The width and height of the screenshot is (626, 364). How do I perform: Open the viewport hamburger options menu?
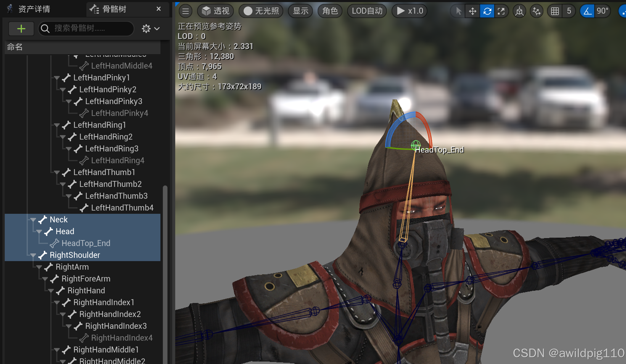coord(186,11)
